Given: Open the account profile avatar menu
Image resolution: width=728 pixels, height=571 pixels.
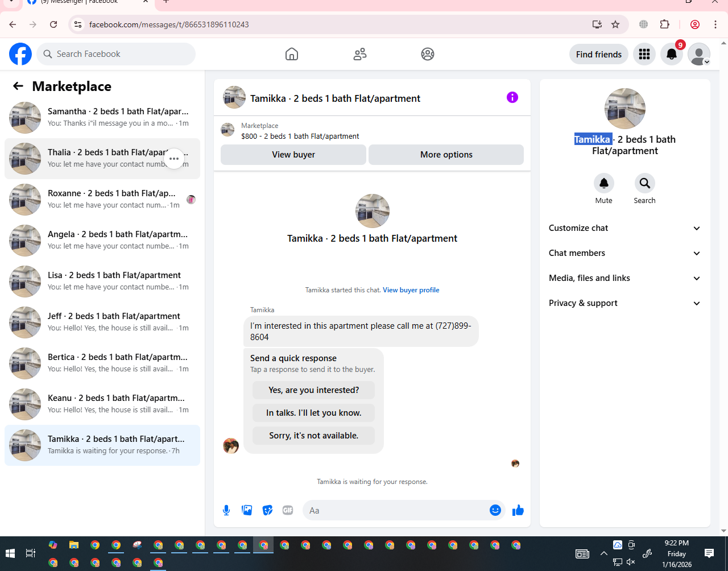Looking at the screenshot, I should 699,54.
